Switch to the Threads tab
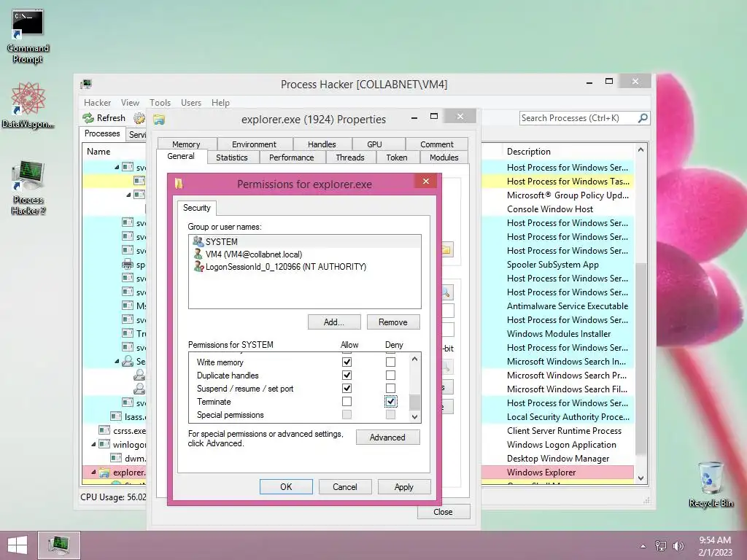 click(x=349, y=157)
